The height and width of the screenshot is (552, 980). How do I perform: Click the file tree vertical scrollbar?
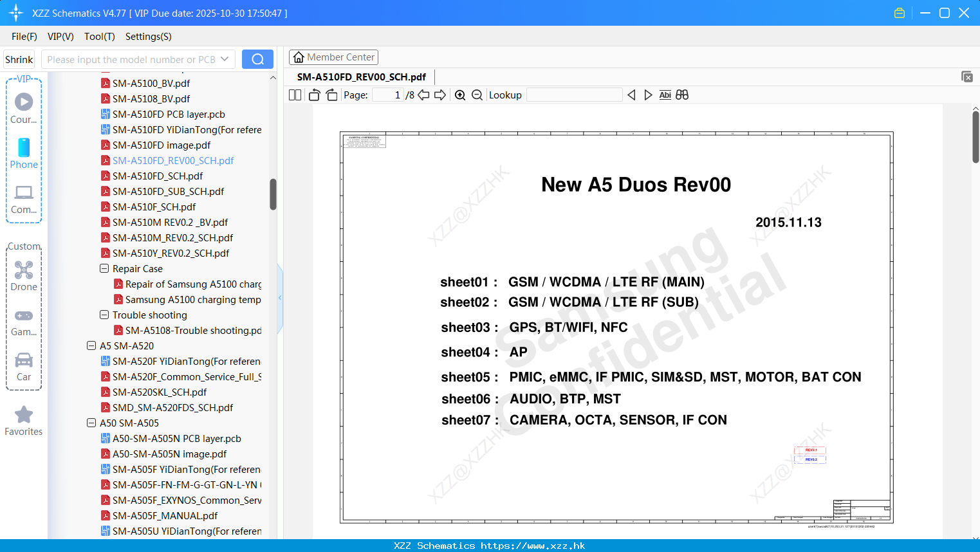[273, 194]
